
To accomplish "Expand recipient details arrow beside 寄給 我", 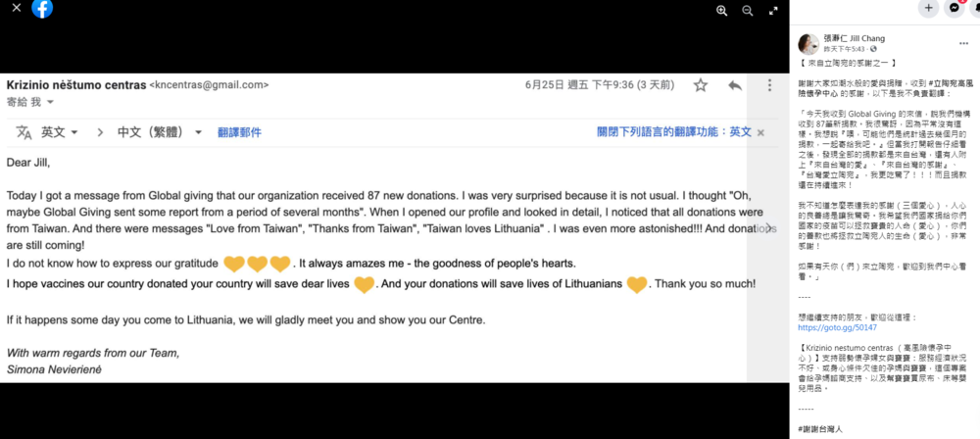I will pos(50,102).
